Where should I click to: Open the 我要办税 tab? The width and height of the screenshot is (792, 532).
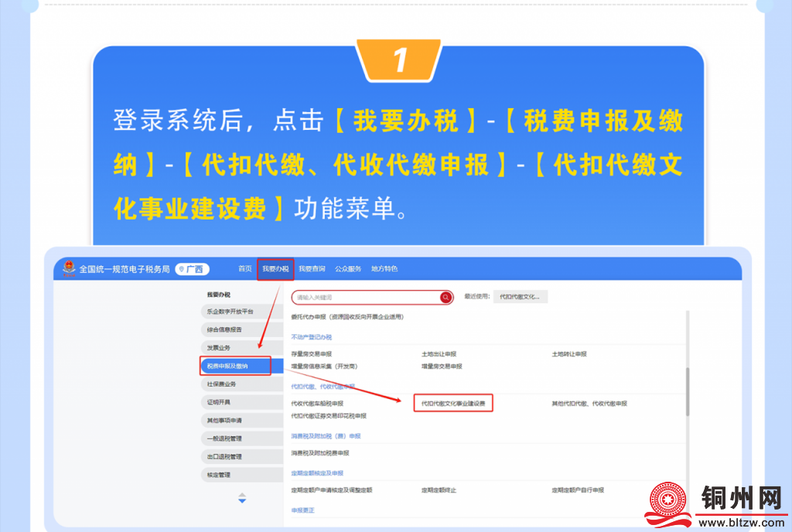tap(275, 269)
